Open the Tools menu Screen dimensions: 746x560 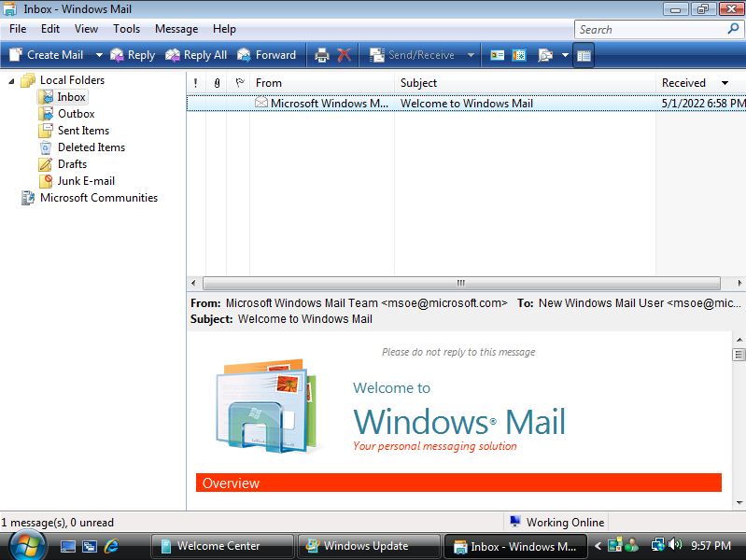(x=127, y=29)
